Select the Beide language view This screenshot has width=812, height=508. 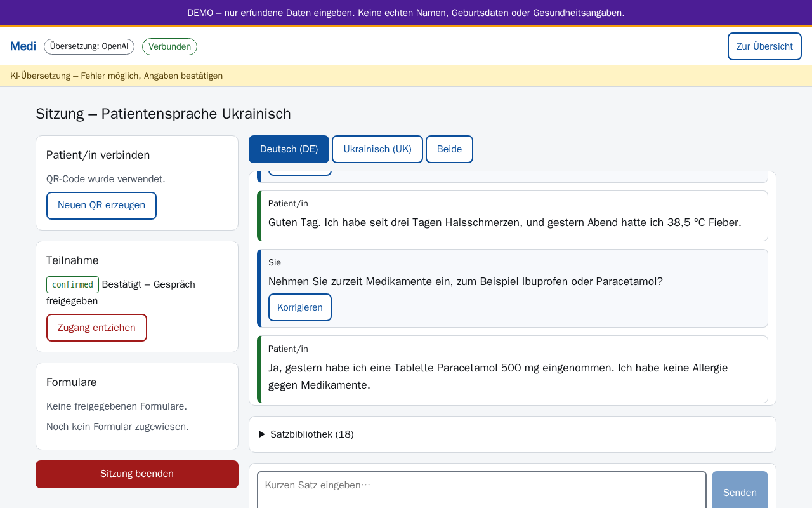pyautogui.click(x=449, y=149)
